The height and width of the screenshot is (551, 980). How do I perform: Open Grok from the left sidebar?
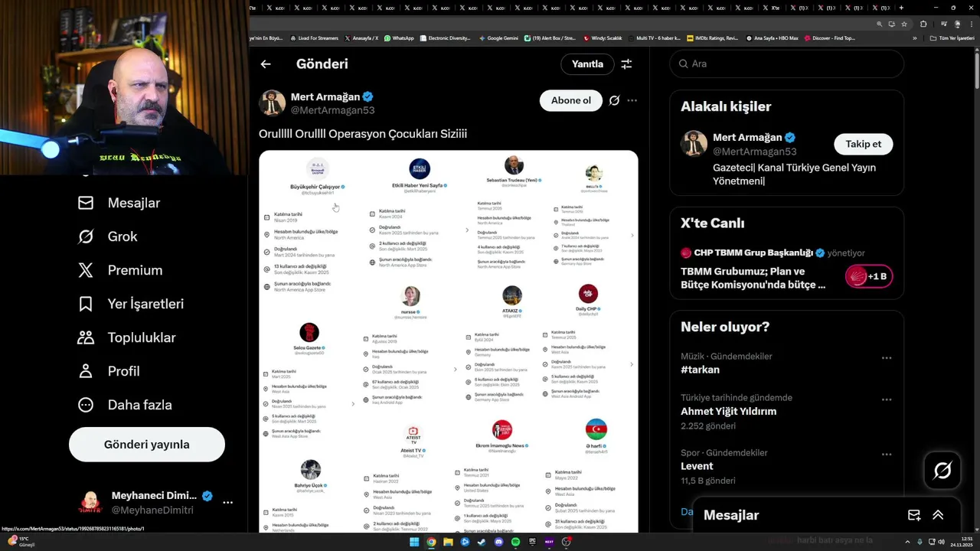86,236
